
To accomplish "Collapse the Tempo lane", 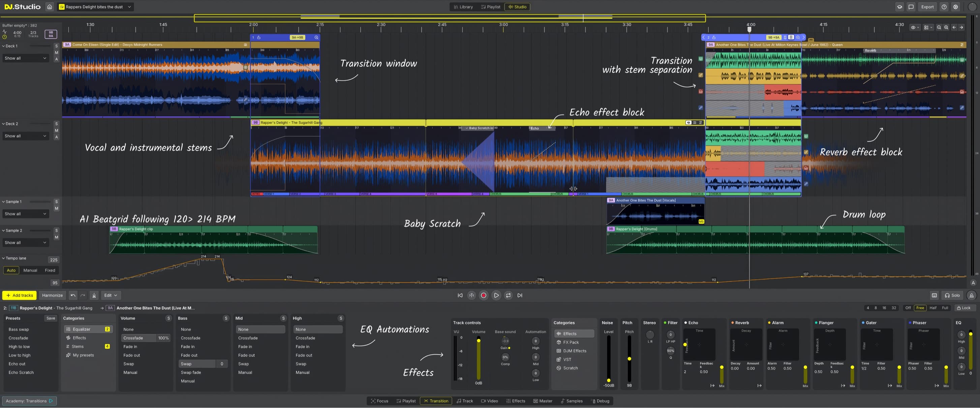I will (x=3, y=258).
